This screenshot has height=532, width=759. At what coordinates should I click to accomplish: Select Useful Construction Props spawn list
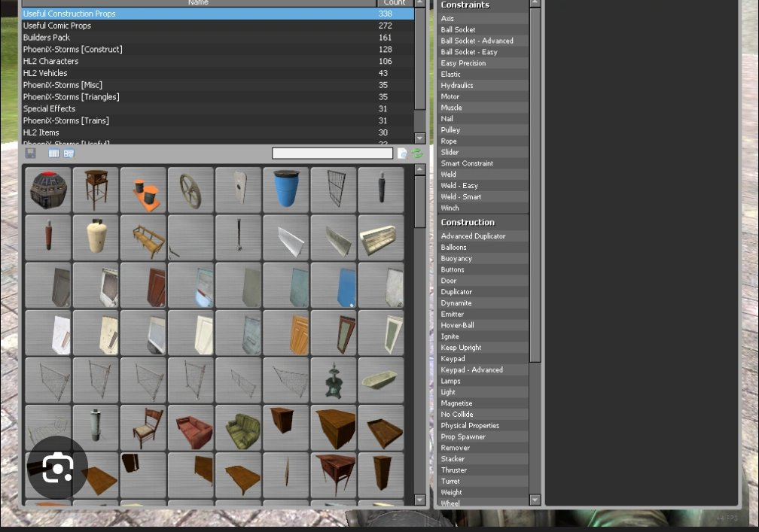218,14
